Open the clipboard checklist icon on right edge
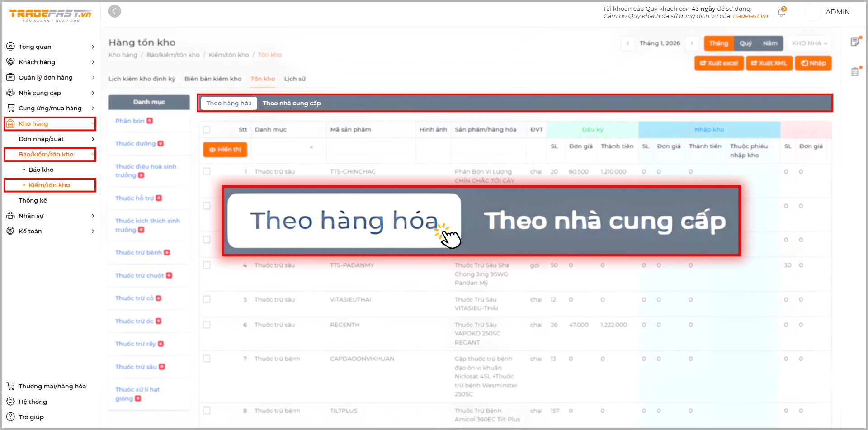This screenshot has width=868, height=430. tap(855, 71)
